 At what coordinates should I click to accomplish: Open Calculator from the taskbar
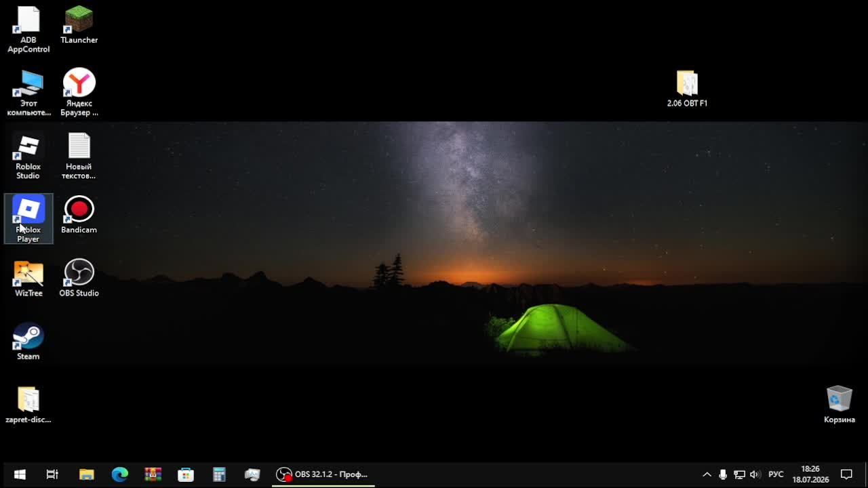point(219,474)
